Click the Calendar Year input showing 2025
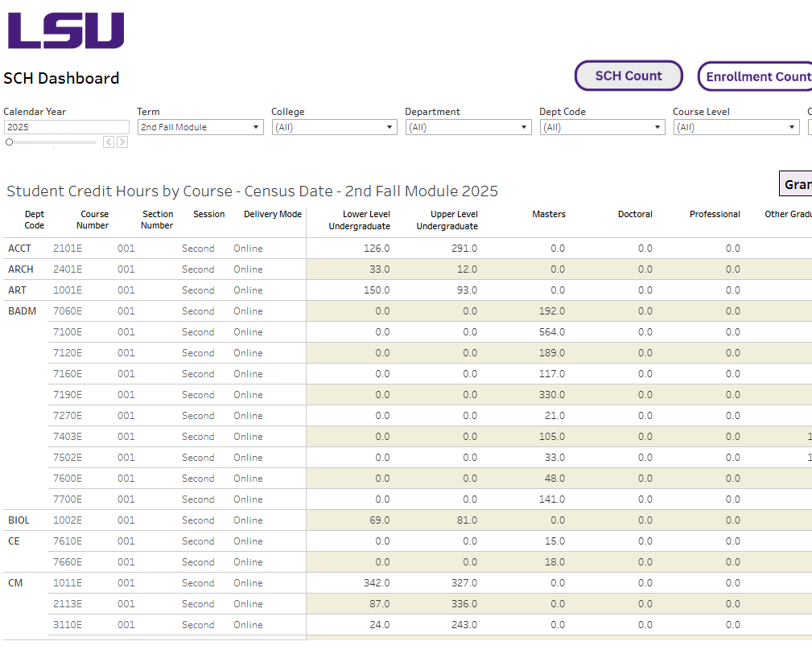812x666 pixels. pos(66,126)
